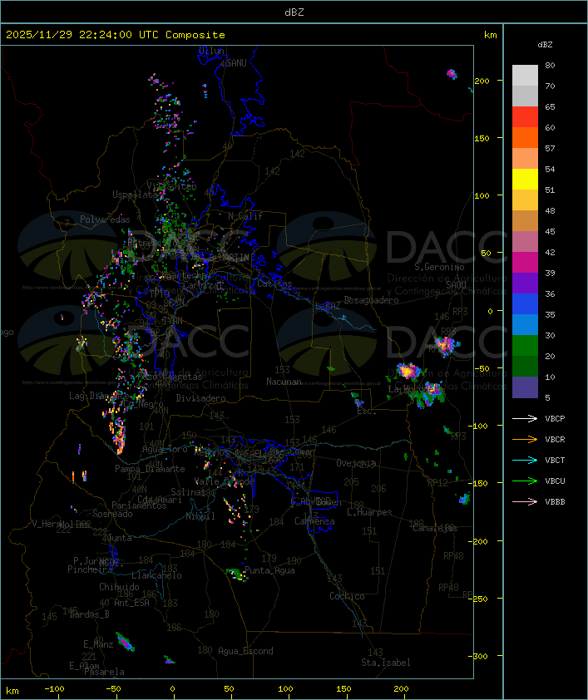This screenshot has height=700, width=588.
Task: Click the Divisadero place label
Action: [200, 397]
